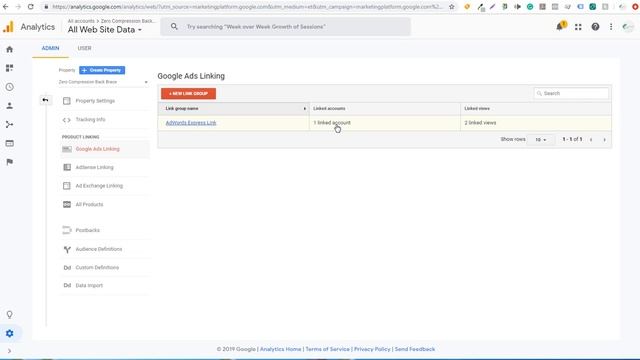Click Create Property button
This screenshot has width=640, height=360.
(102, 70)
